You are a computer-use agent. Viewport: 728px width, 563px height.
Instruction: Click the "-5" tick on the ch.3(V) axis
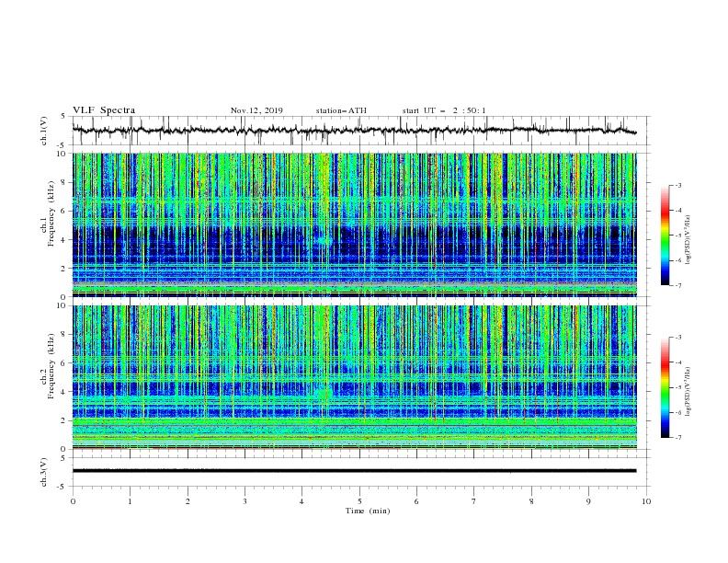click(x=63, y=487)
